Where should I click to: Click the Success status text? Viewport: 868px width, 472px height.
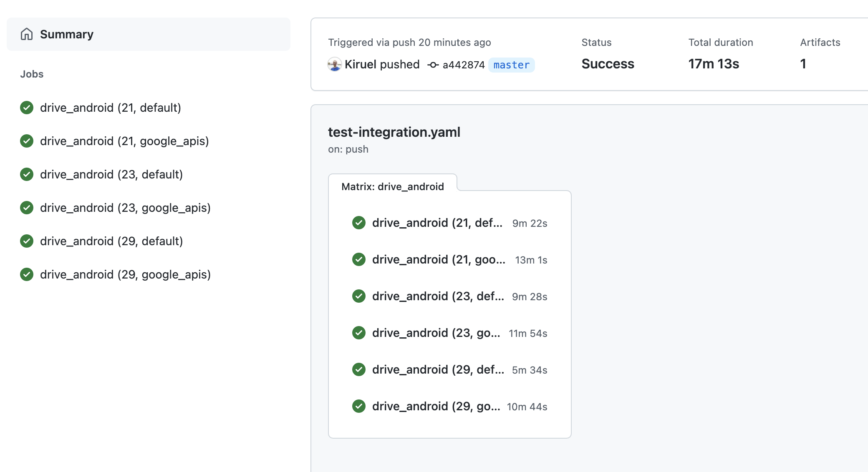[x=608, y=64]
